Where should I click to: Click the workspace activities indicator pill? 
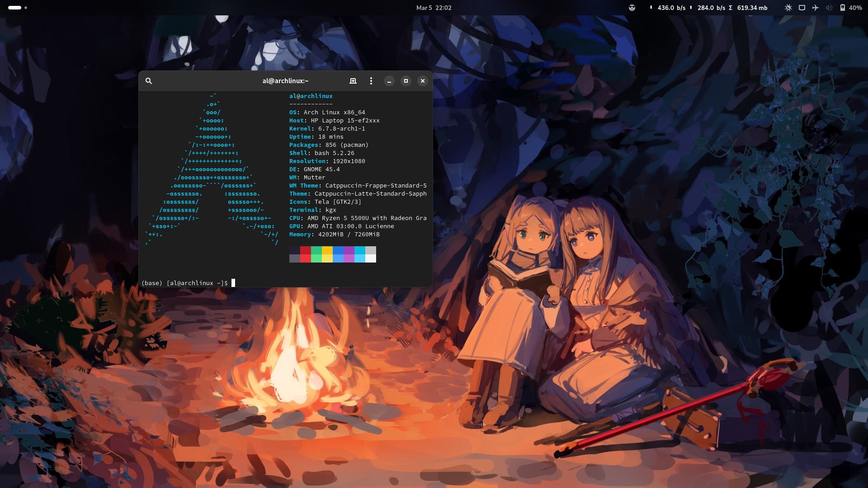(15, 8)
